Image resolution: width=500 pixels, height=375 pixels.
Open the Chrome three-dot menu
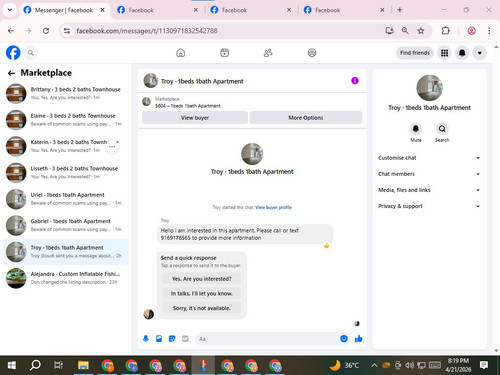tap(489, 31)
